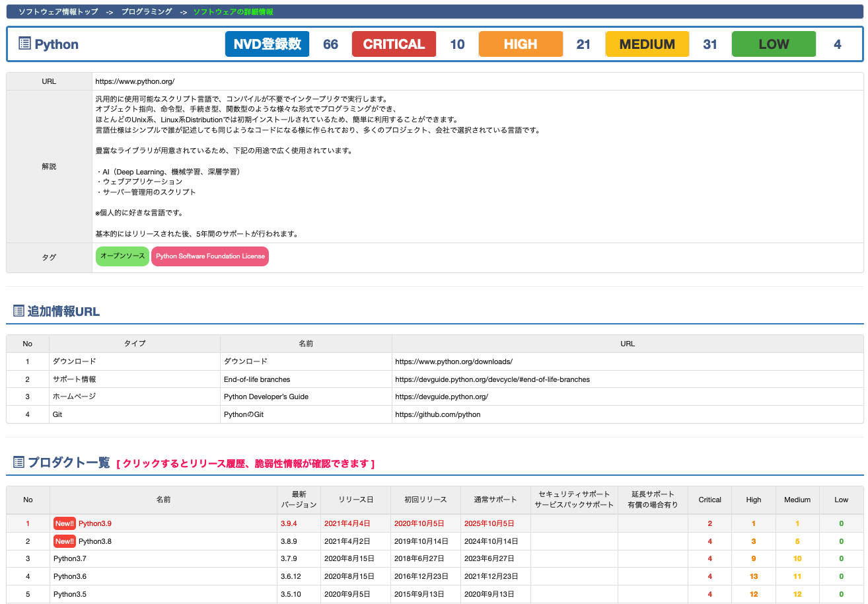868x604 pixels.
Task: Click MEDIUM count value 31
Action: [710, 44]
